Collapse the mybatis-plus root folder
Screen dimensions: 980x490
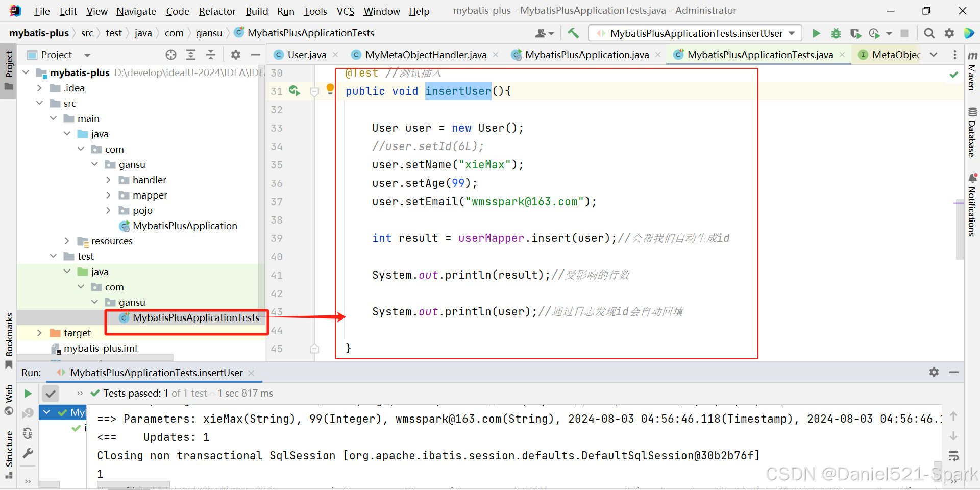[x=26, y=72]
